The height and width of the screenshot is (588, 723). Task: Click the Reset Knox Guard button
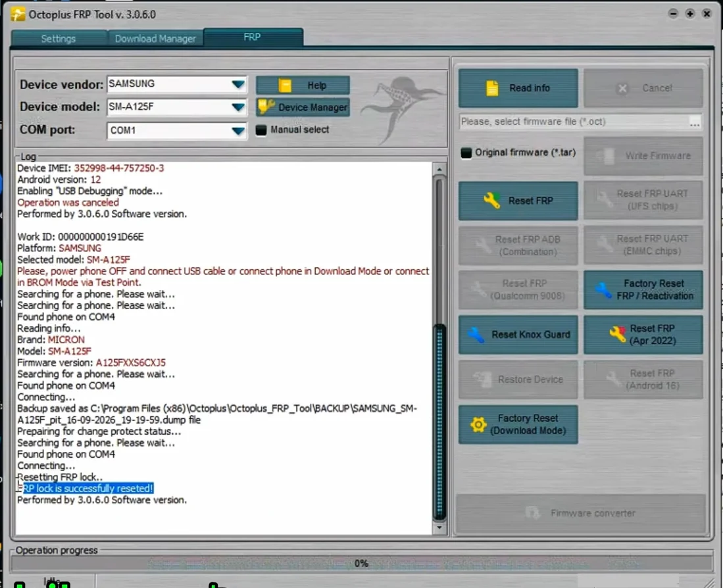click(x=518, y=335)
